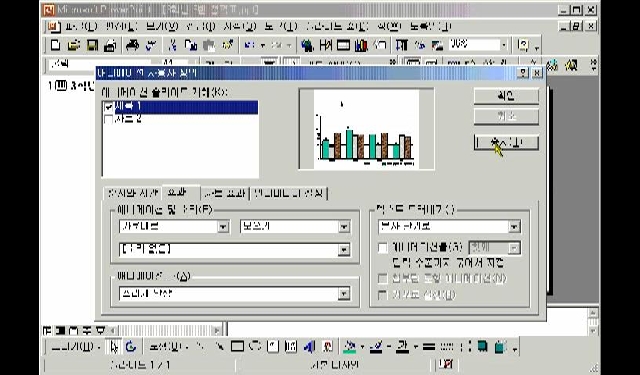Select the Rectangle tool in drawing toolbar
The width and height of the screenshot is (640, 375).
click(237, 347)
